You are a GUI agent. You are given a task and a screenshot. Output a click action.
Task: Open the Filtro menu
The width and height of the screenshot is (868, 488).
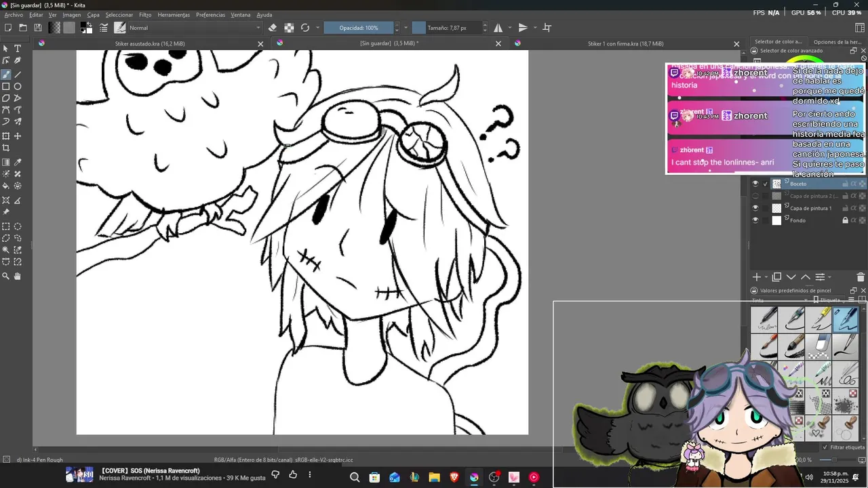click(145, 15)
